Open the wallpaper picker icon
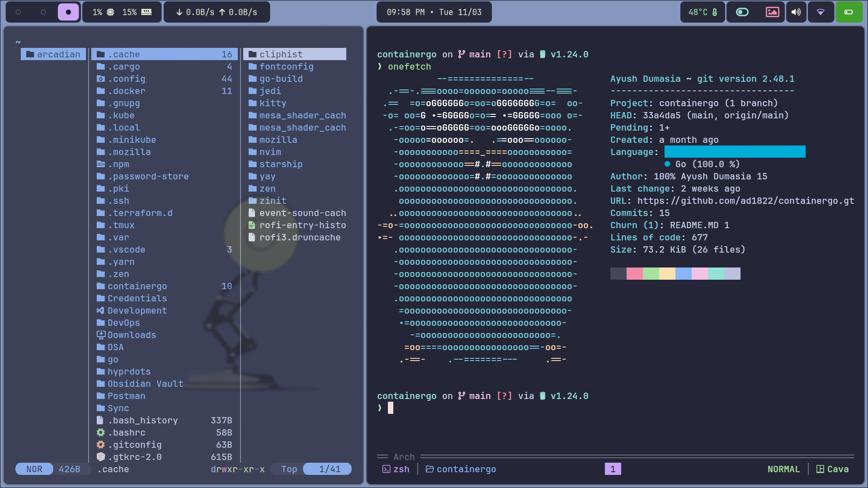Viewport: 868px width, 488px height. [x=772, y=12]
